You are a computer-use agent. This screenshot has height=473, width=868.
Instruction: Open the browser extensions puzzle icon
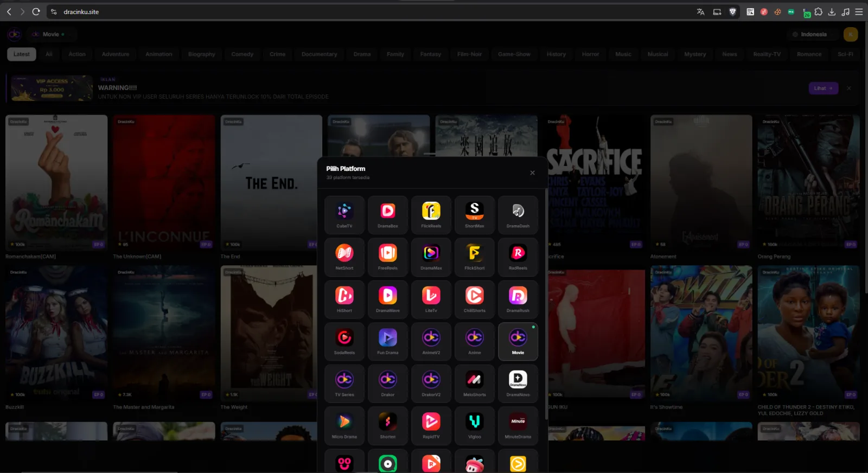[x=818, y=11]
